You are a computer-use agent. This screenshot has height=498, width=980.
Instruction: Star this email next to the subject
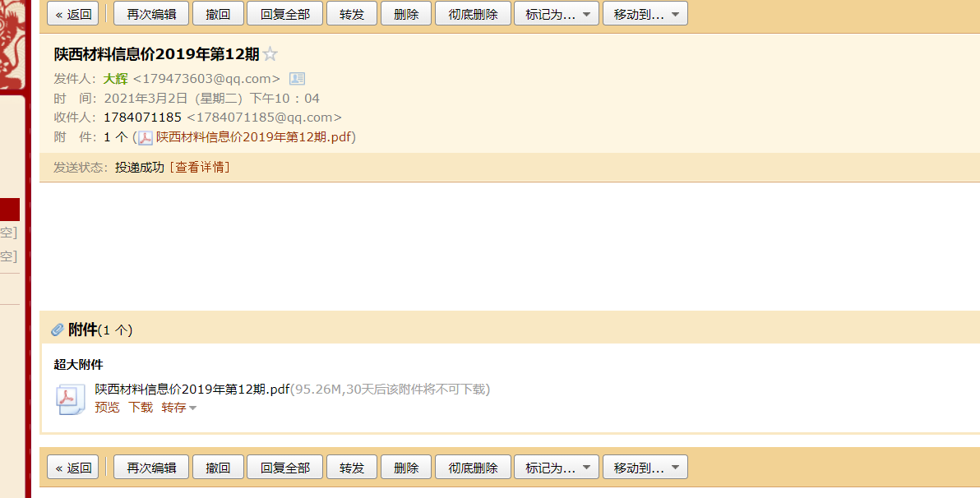(270, 54)
